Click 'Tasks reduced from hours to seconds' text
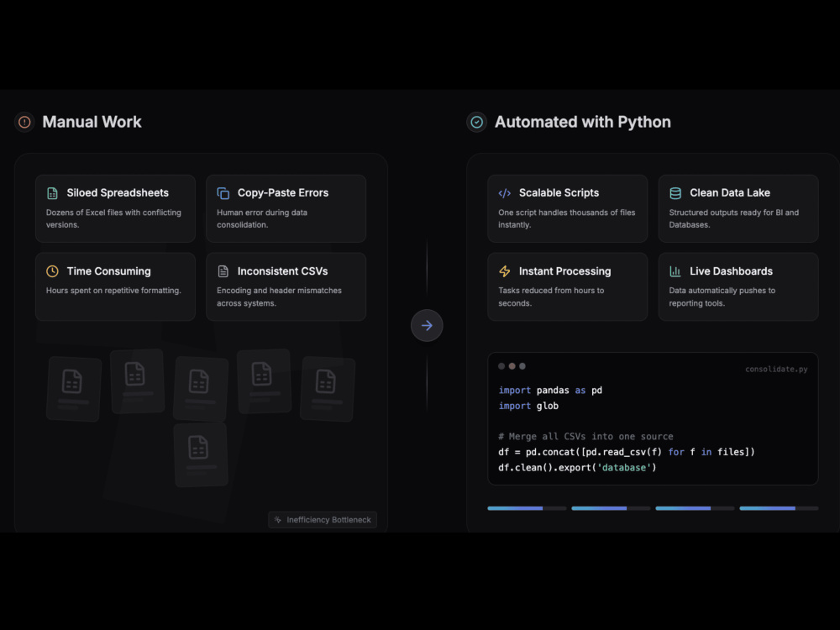Screen dimensions: 840x630 coord(551,297)
